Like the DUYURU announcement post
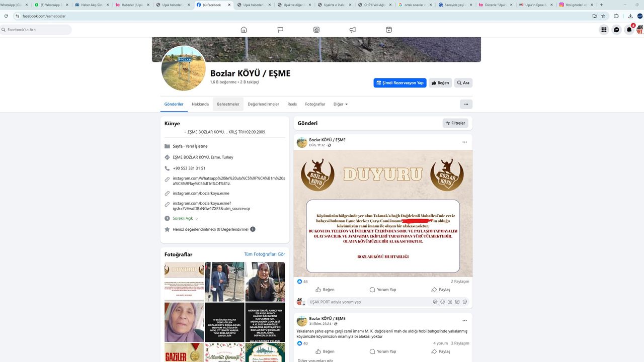This screenshot has width=644, height=362. tap(325, 290)
